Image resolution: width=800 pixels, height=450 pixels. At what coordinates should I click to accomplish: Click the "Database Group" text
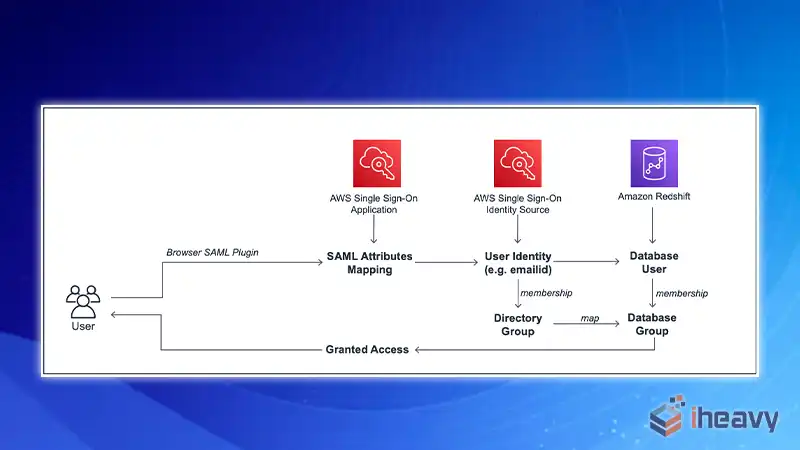[x=652, y=324]
